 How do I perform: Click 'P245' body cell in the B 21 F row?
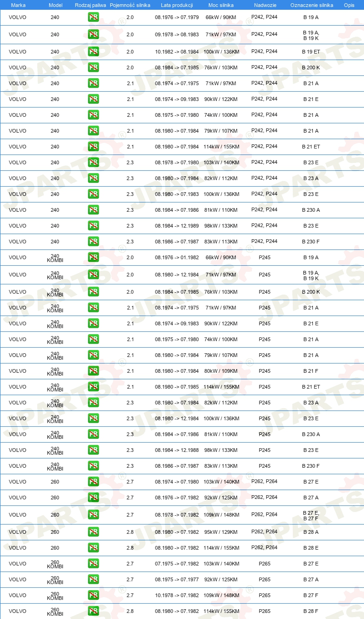coord(264,371)
